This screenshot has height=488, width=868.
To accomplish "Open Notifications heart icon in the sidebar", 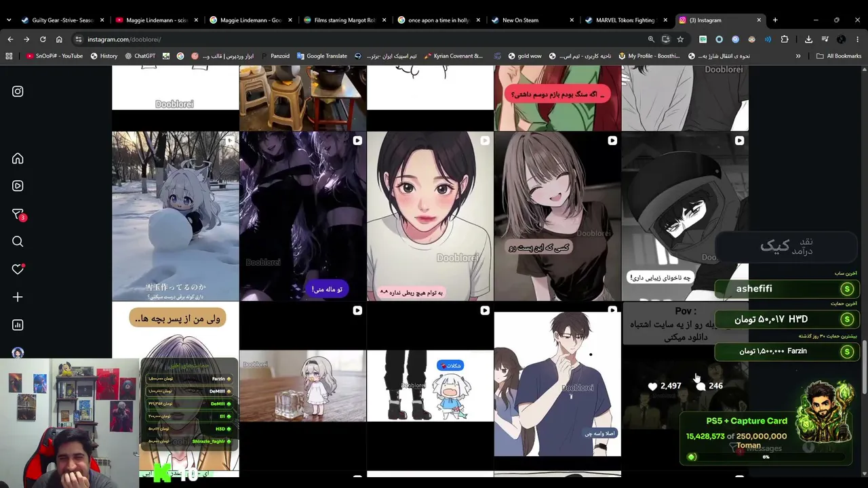I will click(x=18, y=269).
